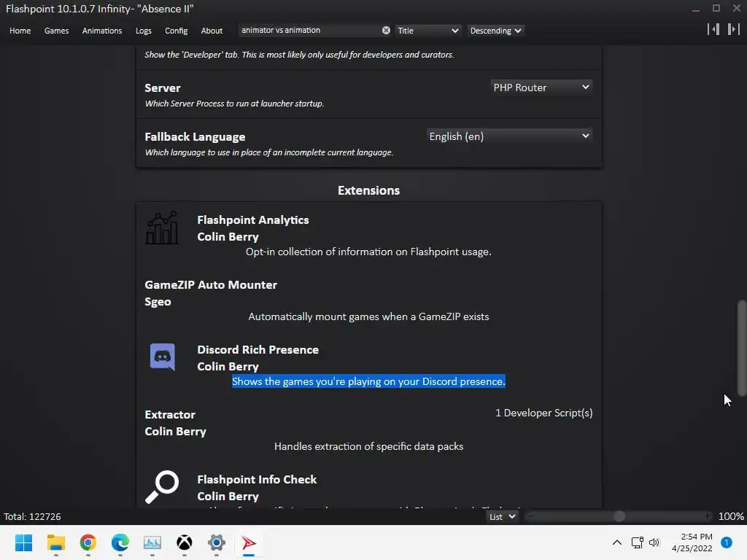The width and height of the screenshot is (747, 560).
Task: Go to the About tab
Action: pyautogui.click(x=212, y=31)
